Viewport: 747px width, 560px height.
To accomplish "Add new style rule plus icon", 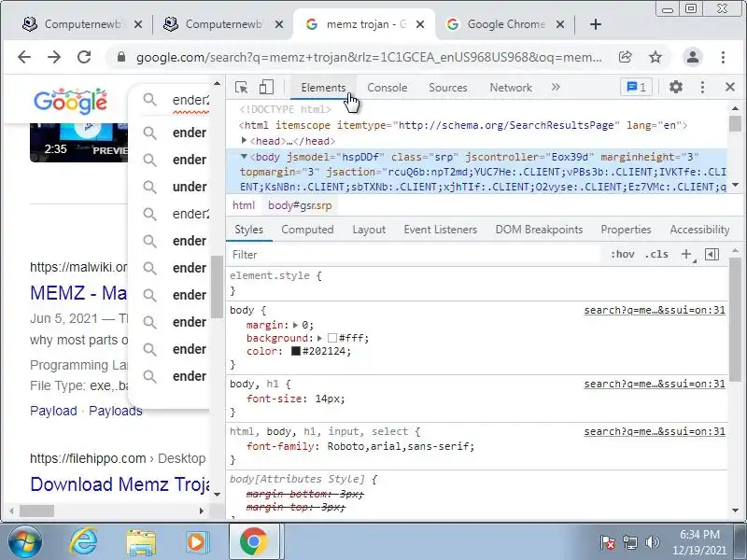I will [686, 254].
